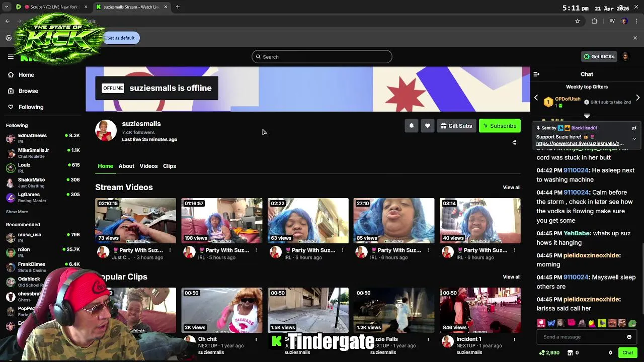Screen dimensions: 644x362
Task: Switch to the Clips channel tab
Action: pos(170,166)
